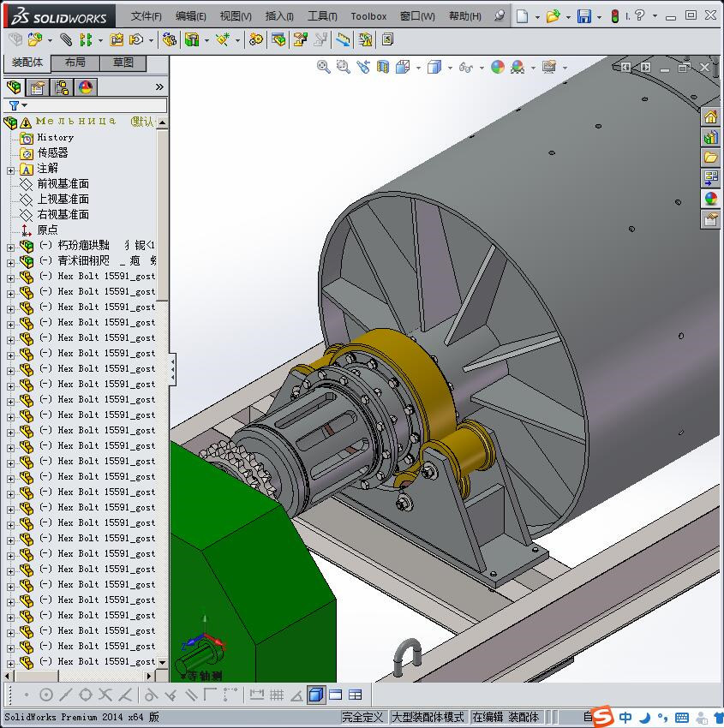Click the Section View icon
This screenshot has height=728, width=724.
pos(383,68)
